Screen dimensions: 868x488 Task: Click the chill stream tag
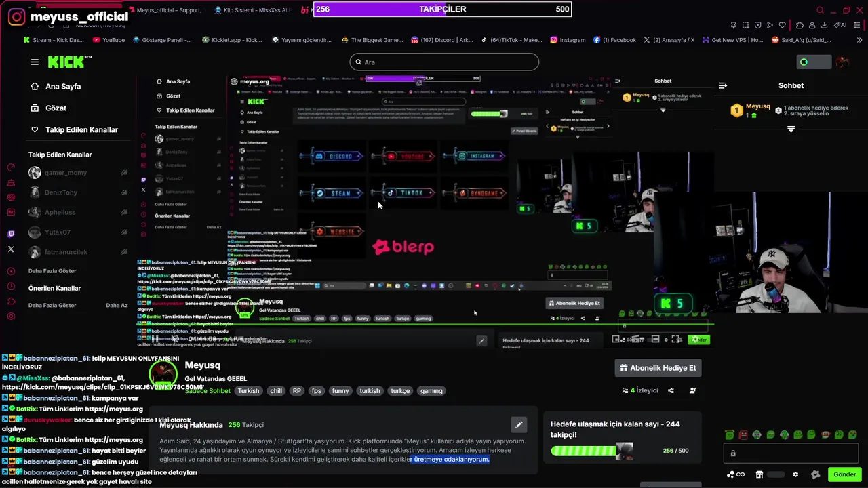276,391
